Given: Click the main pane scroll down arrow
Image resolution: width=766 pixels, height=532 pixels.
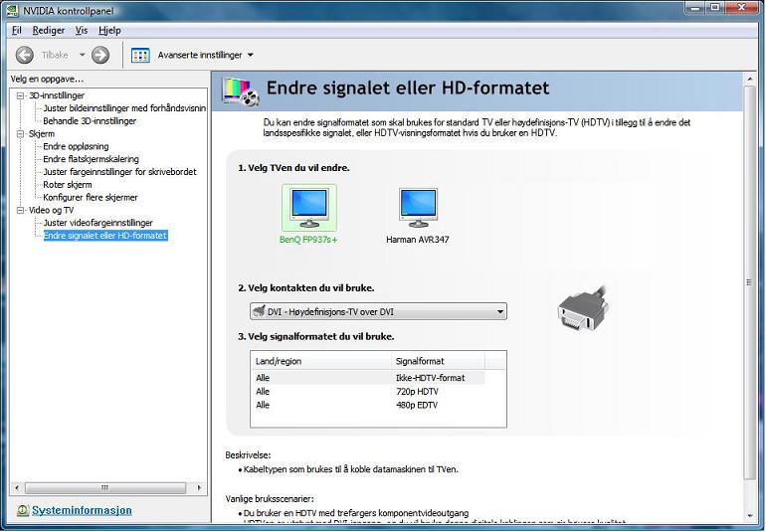Looking at the screenshot, I should tap(749, 516).
